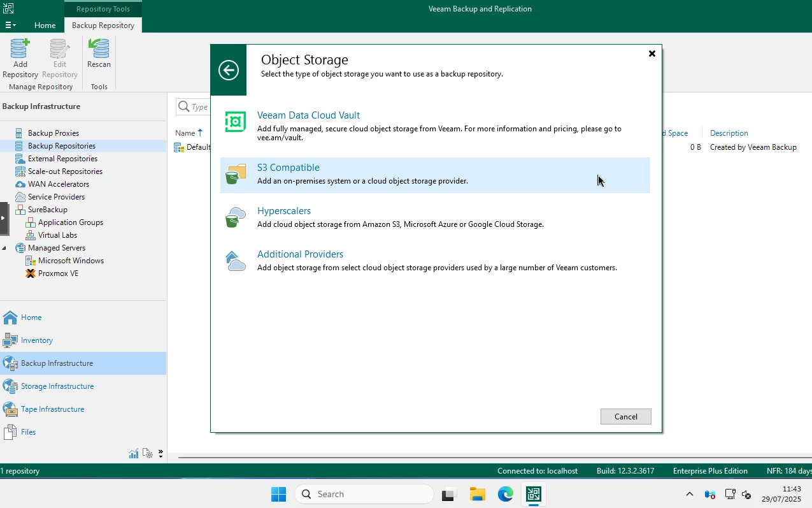Go back with the dialog's arrow button
Screen dimensions: 812x508
click(229, 70)
